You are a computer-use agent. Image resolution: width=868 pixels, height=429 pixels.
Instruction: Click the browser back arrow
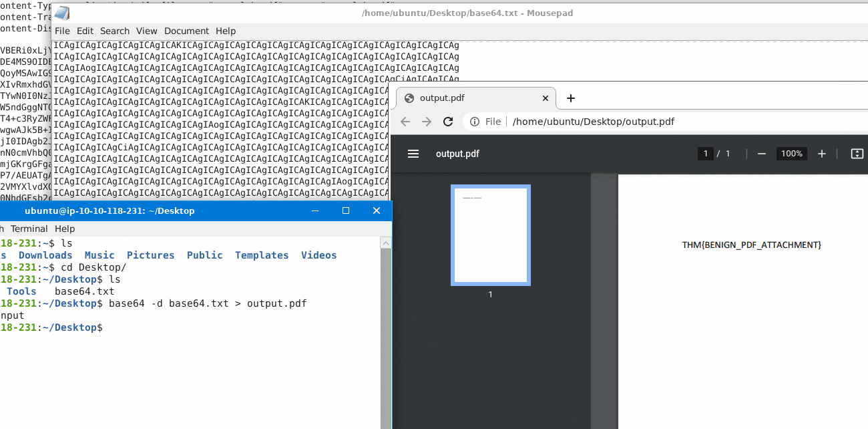click(x=405, y=122)
